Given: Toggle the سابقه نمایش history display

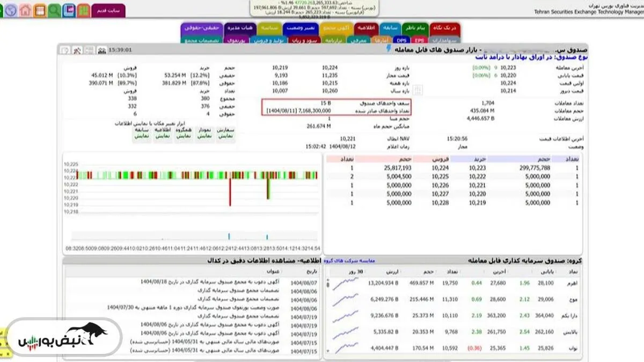Looking at the screenshot, I should coord(142,134).
